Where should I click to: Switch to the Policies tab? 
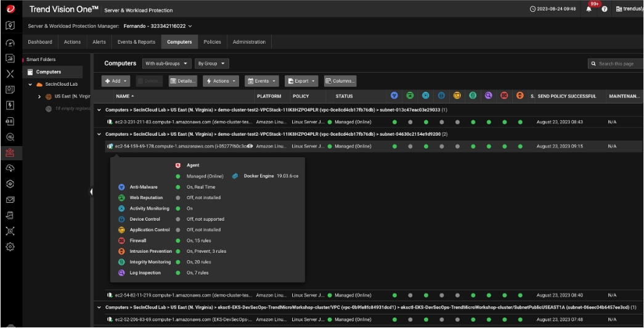coord(212,42)
